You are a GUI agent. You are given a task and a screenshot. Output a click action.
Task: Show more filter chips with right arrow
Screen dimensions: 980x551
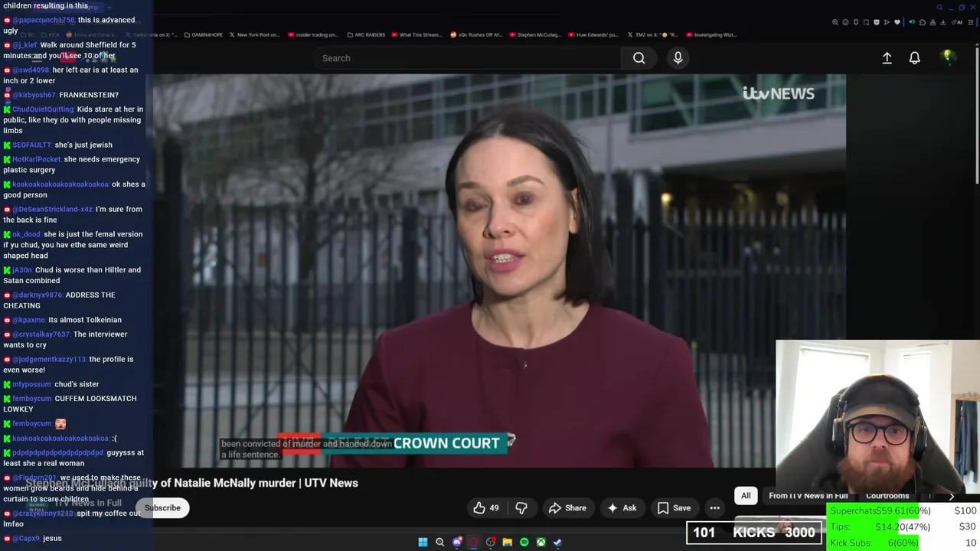952,496
